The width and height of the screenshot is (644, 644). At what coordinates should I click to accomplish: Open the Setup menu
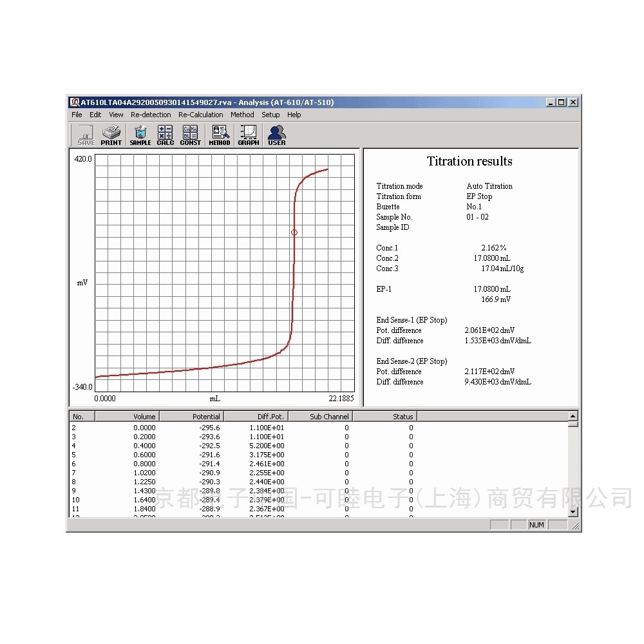click(x=270, y=115)
